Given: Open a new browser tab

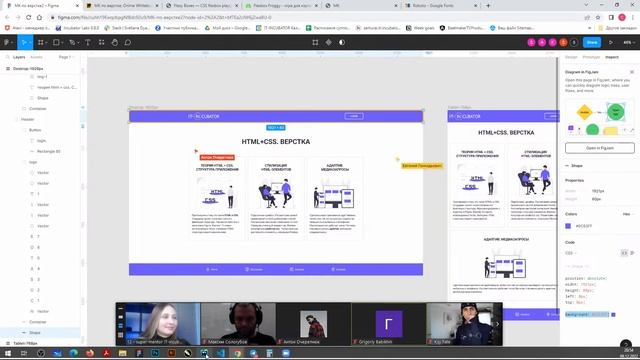Looking at the screenshot, I should [x=488, y=6].
